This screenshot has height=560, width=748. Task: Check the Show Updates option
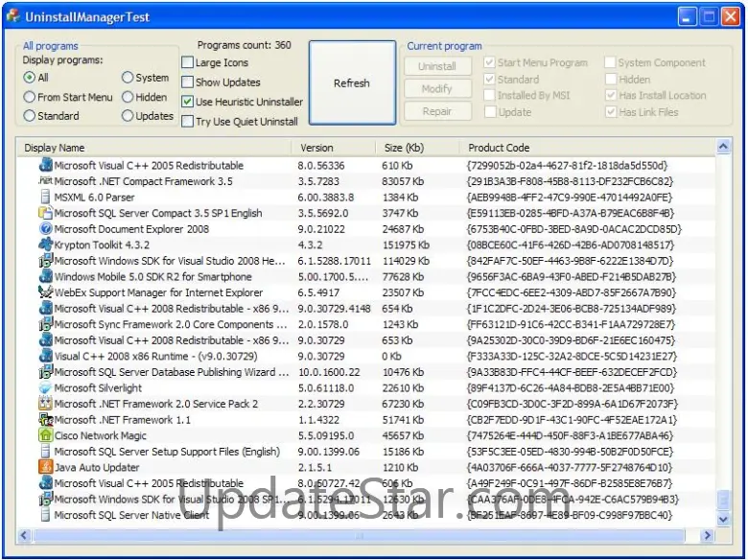pyautogui.click(x=187, y=82)
